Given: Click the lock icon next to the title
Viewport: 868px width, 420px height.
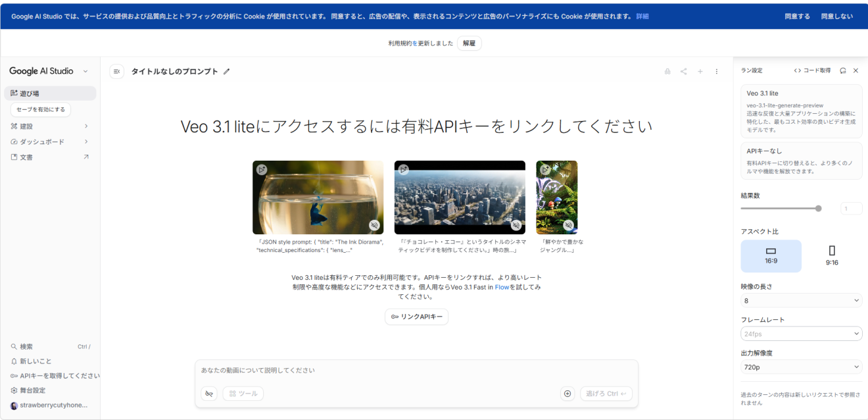Looking at the screenshot, I should [x=667, y=71].
